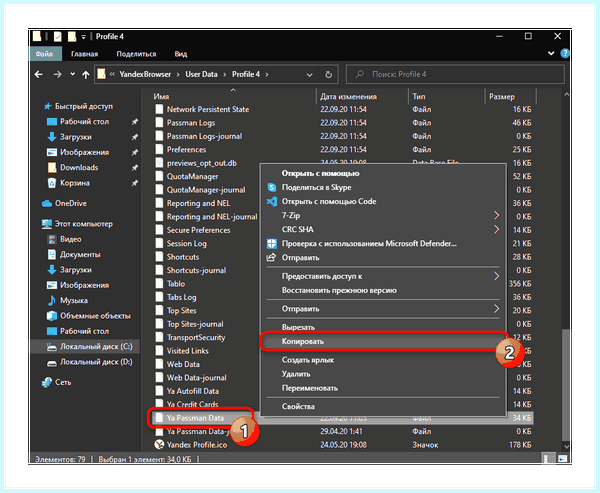
Task: Go up one folder level arrow
Action: (86, 74)
